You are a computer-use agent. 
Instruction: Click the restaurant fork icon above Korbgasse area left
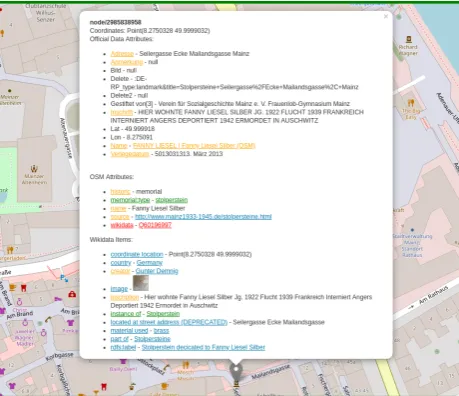point(10,249)
